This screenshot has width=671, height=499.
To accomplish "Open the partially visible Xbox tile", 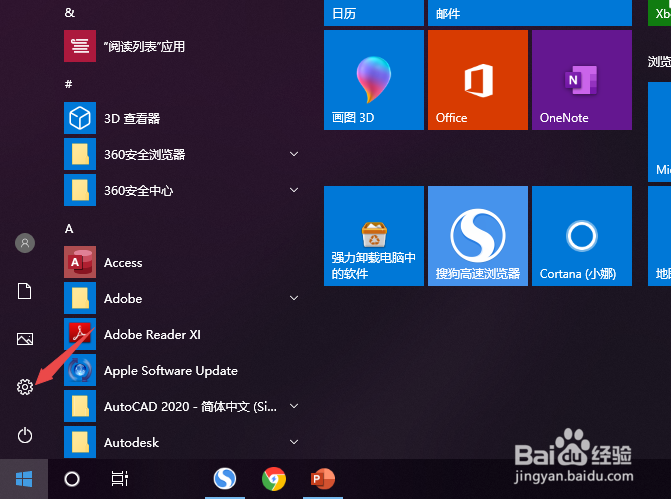I will pyautogui.click(x=659, y=13).
